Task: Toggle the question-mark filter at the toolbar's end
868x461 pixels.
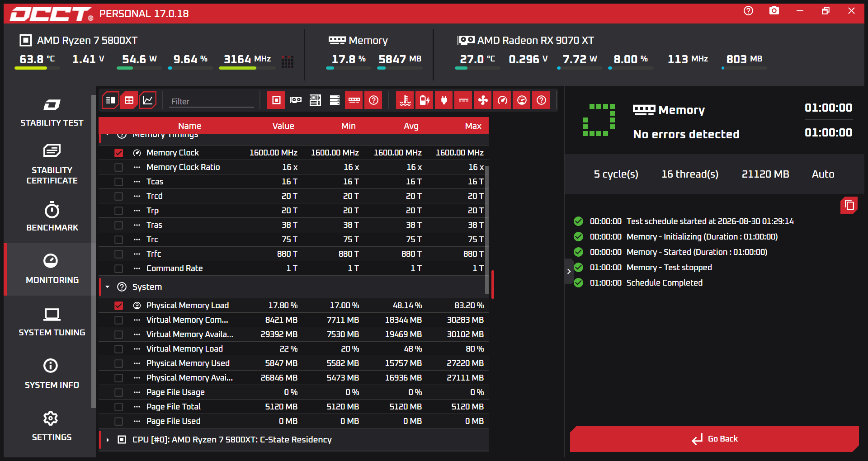Action: 541,100
